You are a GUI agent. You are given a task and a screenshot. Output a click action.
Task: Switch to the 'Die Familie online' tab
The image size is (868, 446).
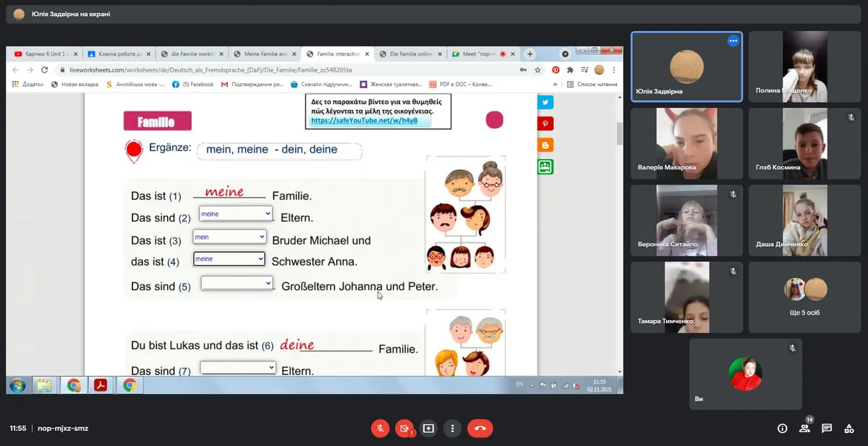(409, 54)
